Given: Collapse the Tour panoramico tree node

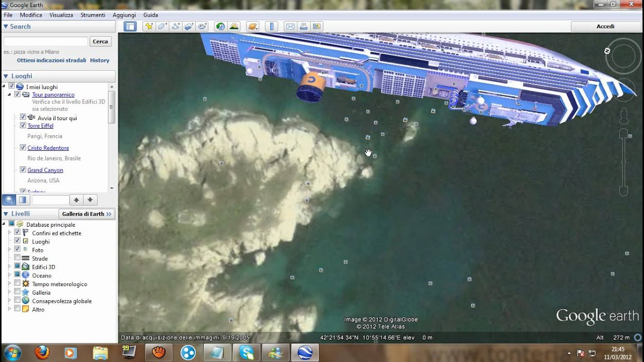Looking at the screenshot, I should point(10,95).
